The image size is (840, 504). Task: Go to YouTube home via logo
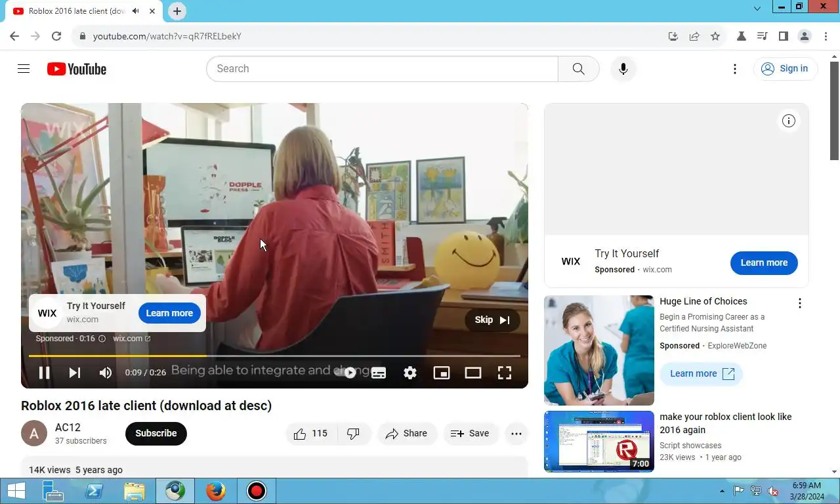click(x=77, y=69)
